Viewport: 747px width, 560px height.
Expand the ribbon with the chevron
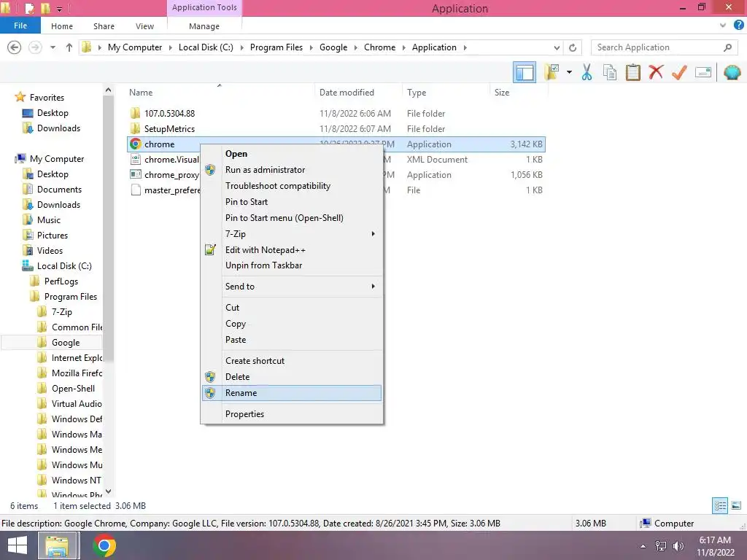723,26
